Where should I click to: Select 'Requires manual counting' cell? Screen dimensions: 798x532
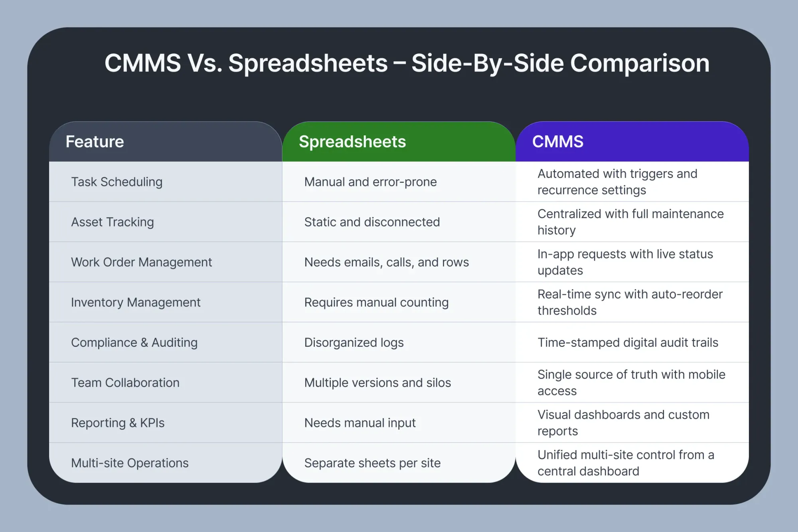(x=399, y=302)
